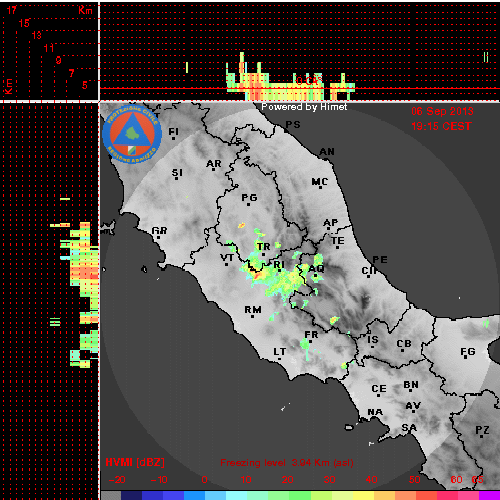500x500 pixels.
Task: Choose the VT city label
Action: point(227,258)
